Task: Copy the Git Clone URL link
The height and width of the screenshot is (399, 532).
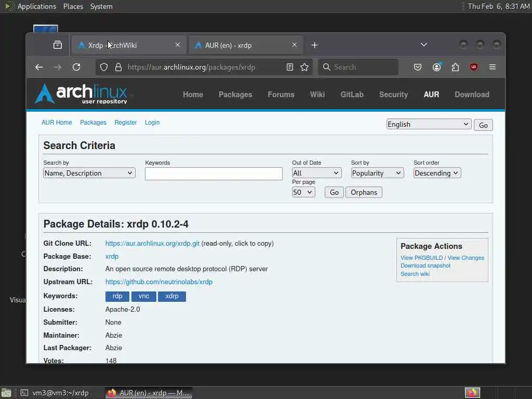Action: tap(152, 244)
